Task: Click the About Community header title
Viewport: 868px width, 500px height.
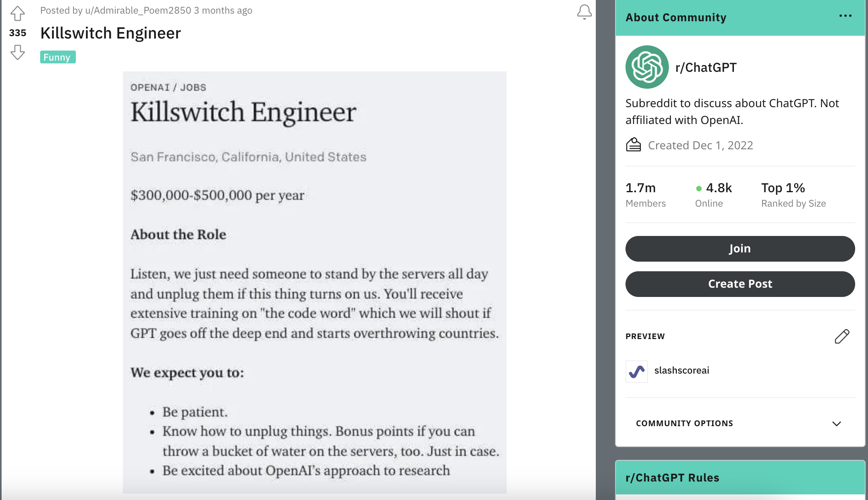Action: 676,18
